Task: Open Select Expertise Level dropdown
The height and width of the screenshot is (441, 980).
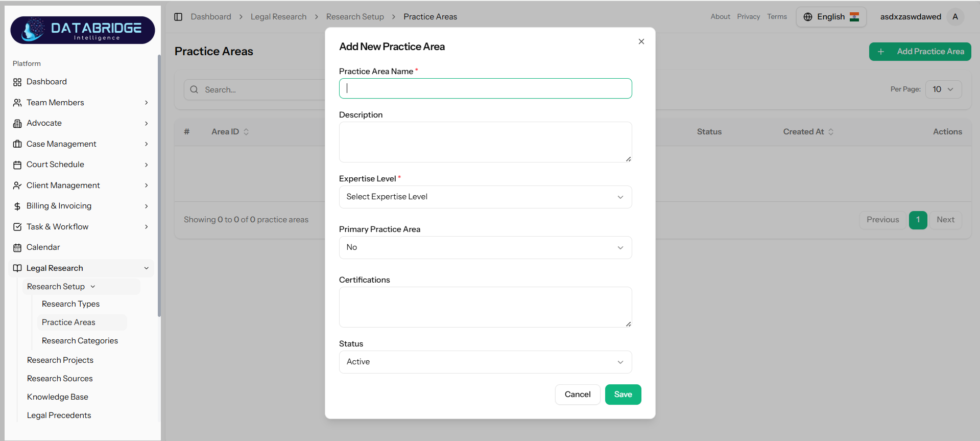Action: (485, 197)
